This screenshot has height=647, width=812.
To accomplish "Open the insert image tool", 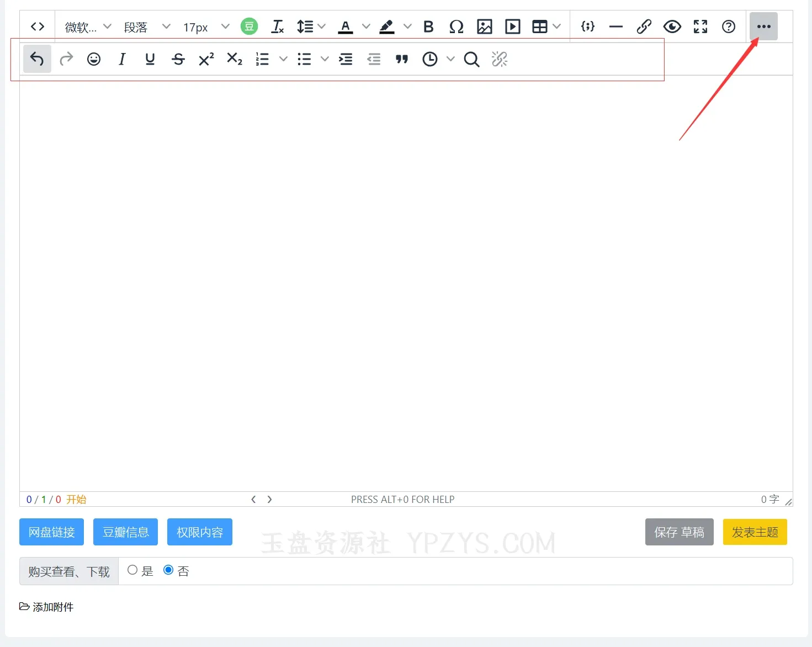I will [x=484, y=26].
